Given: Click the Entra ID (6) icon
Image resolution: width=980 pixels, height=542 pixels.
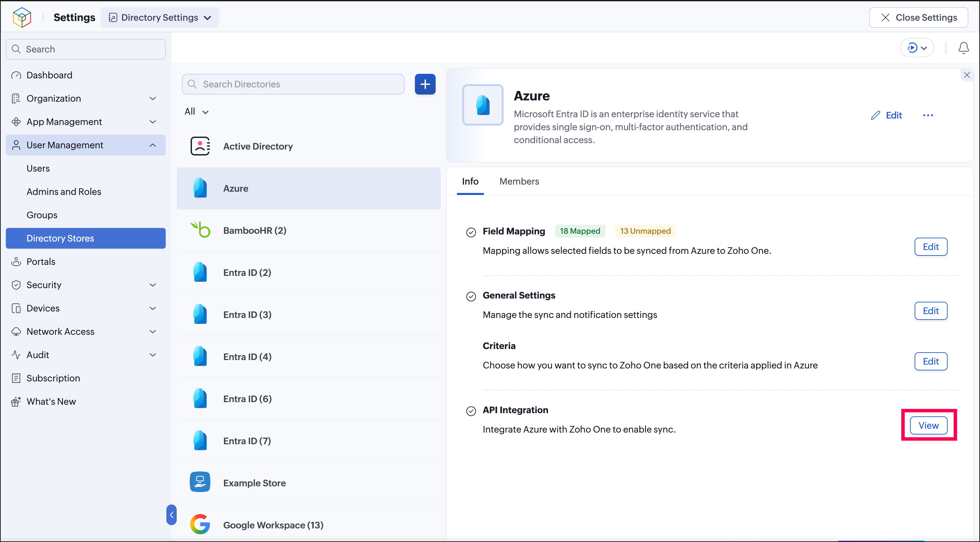Looking at the screenshot, I should tap(200, 399).
